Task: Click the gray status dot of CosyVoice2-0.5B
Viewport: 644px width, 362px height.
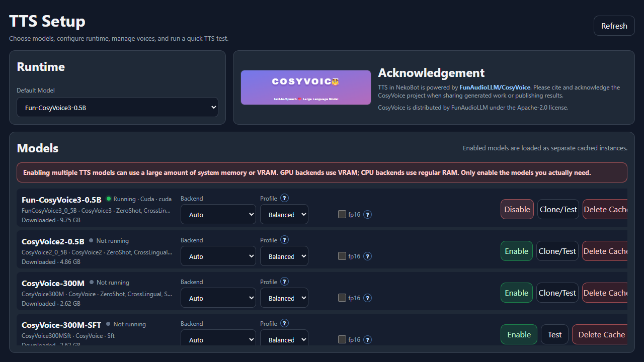Action: [x=91, y=241]
